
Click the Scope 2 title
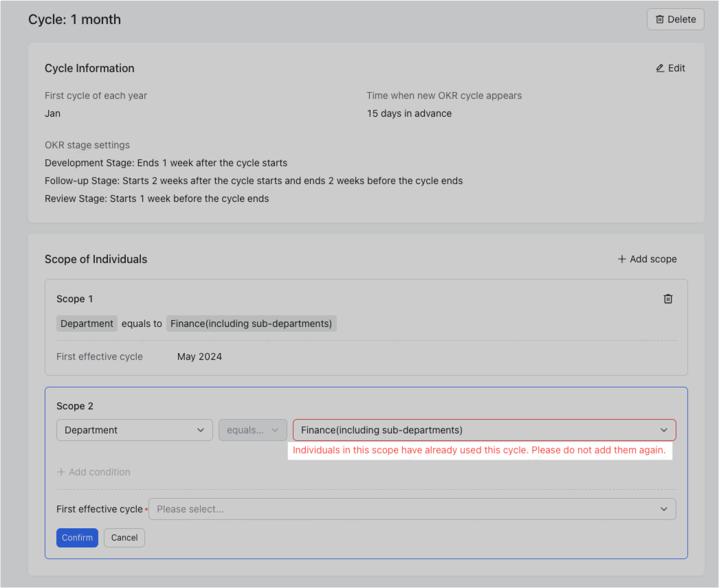point(75,406)
